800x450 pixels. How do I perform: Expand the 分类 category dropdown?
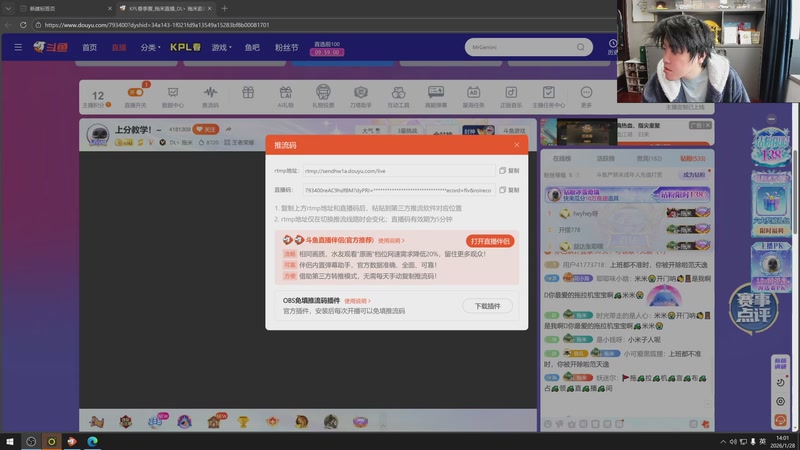(x=150, y=47)
